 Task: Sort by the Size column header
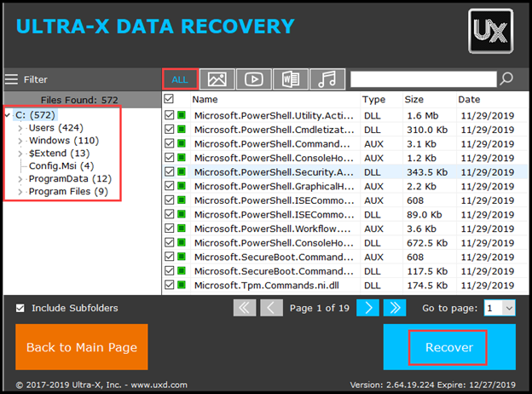click(414, 100)
